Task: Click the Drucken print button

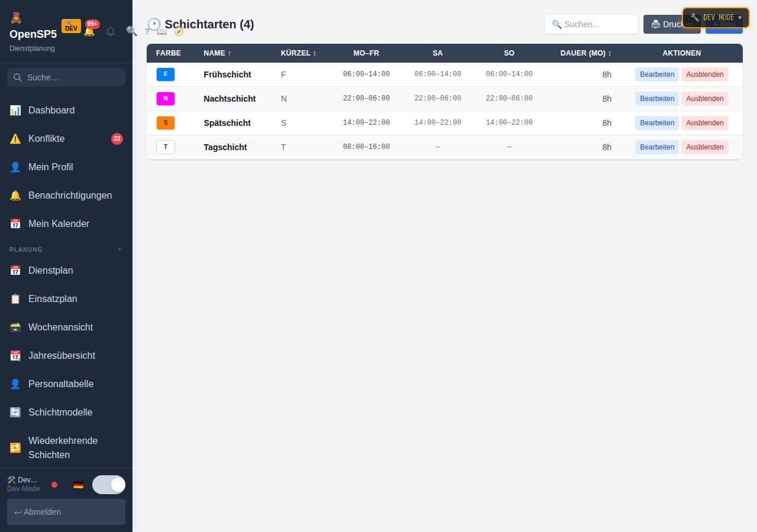Action: [x=672, y=24]
